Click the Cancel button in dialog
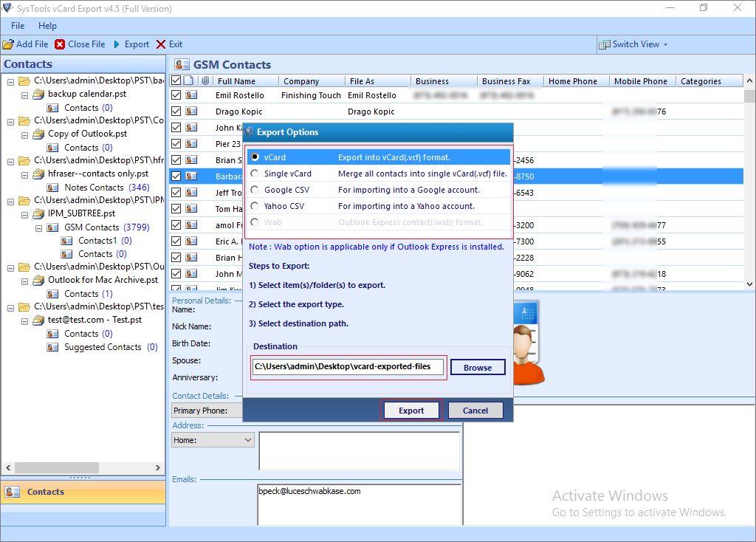The width and height of the screenshot is (756, 542). (x=475, y=411)
